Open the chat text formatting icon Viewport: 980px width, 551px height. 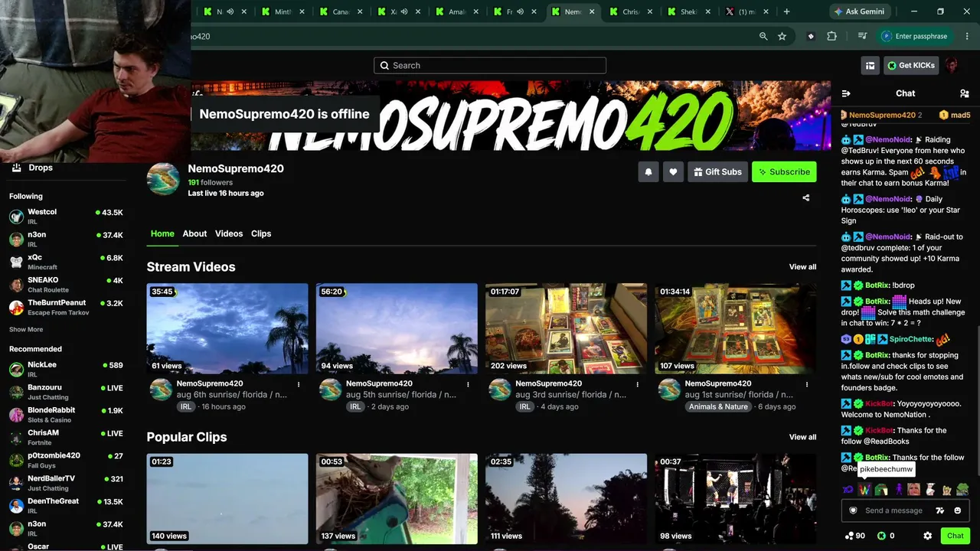940,510
